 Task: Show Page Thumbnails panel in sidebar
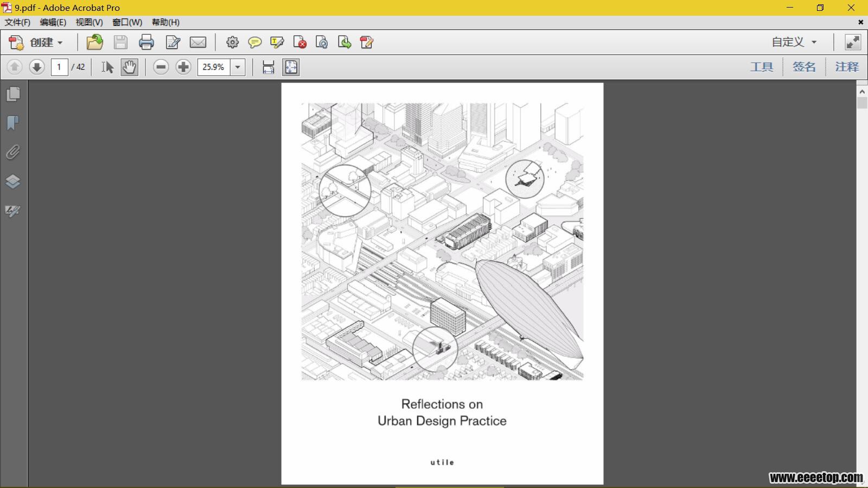pyautogui.click(x=13, y=94)
